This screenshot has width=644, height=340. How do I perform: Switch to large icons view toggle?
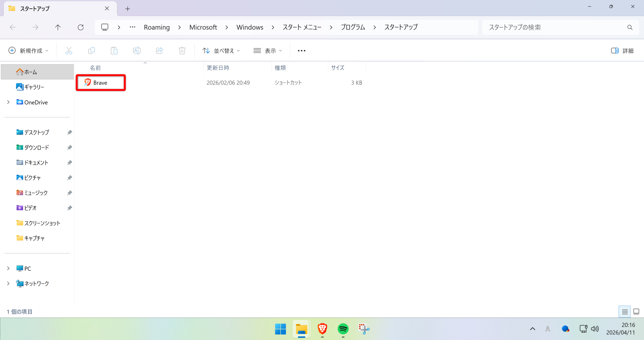[x=636, y=312]
